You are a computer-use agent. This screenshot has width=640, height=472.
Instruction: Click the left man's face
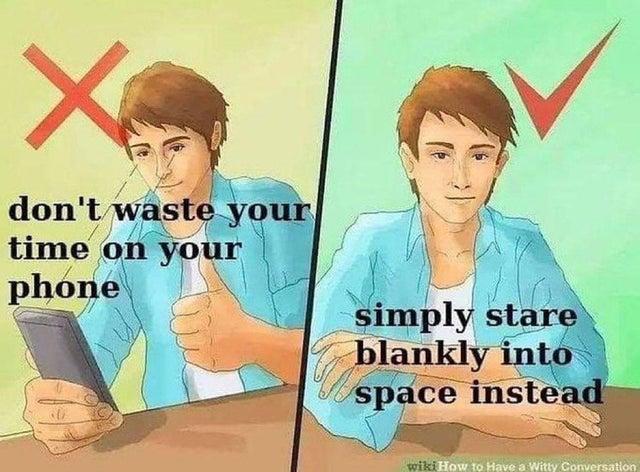(165, 161)
